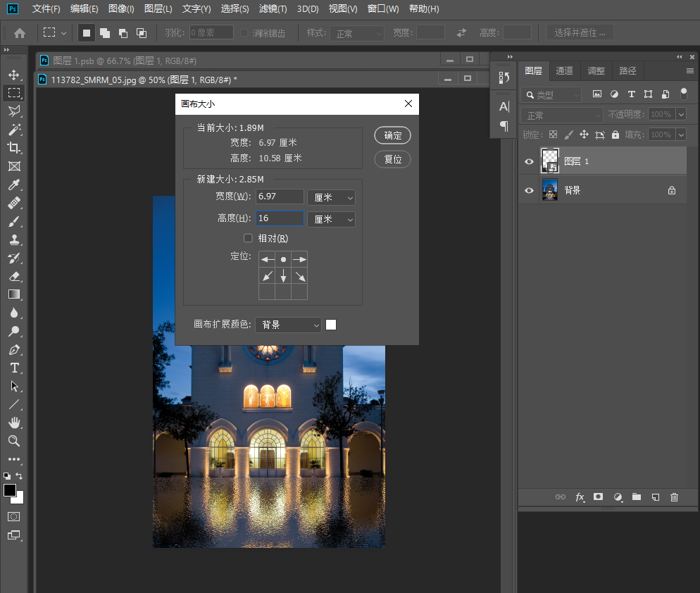Open canvas extension color dropdown

pos(289,325)
